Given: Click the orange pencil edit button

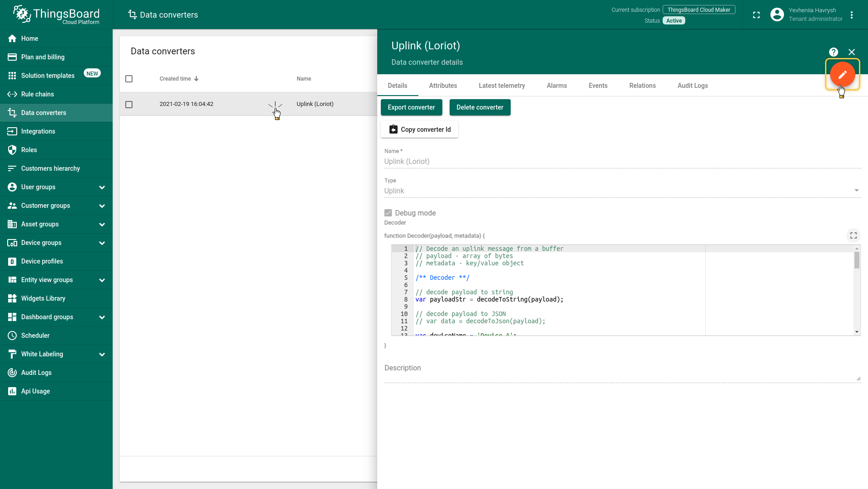Looking at the screenshot, I should pyautogui.click(x=842, y=75).
